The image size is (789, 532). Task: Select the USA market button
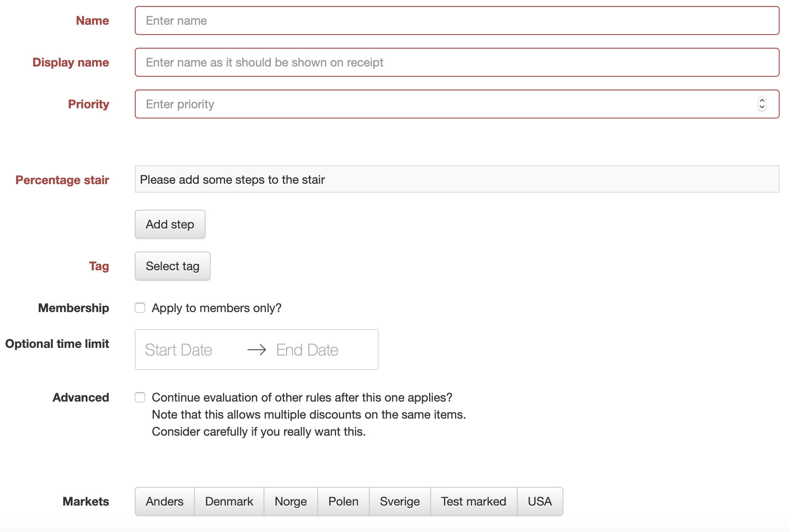(540, 501)
